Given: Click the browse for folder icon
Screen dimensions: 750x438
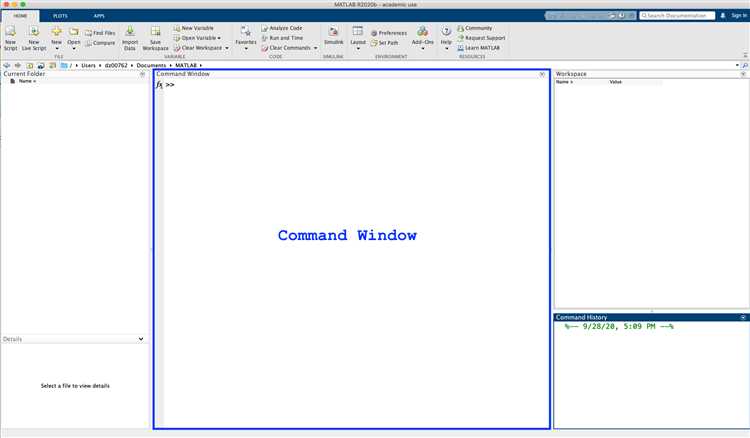Looking at the screenshot, I should (x=41, y=65).
